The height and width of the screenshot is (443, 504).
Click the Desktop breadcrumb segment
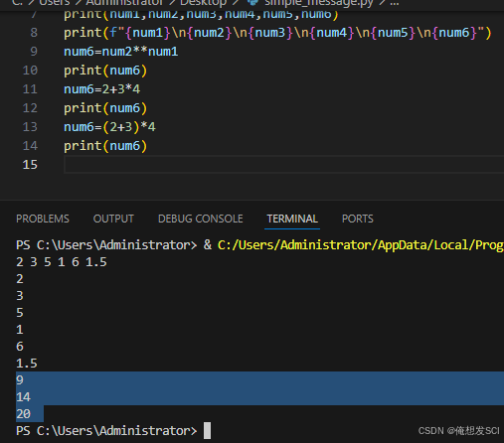tap(203, 3)
